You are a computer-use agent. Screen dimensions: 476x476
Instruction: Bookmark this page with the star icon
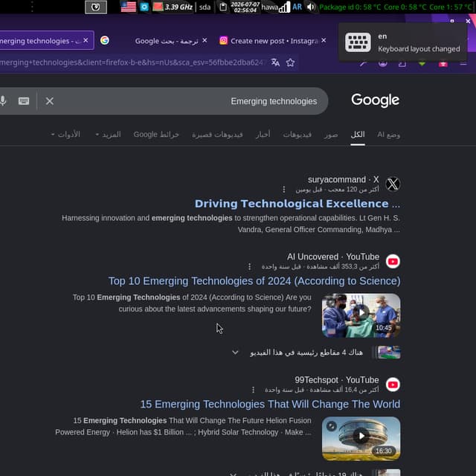(x=290, y=62)
